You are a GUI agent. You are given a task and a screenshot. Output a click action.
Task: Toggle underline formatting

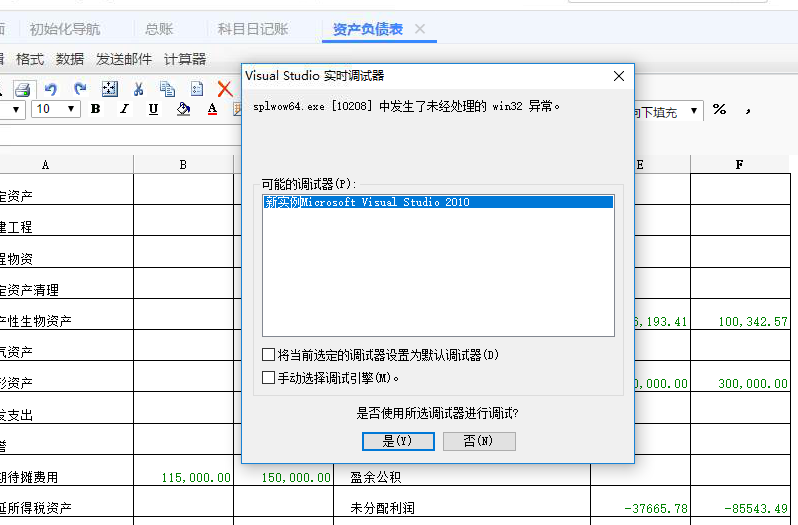coord(153,109)
